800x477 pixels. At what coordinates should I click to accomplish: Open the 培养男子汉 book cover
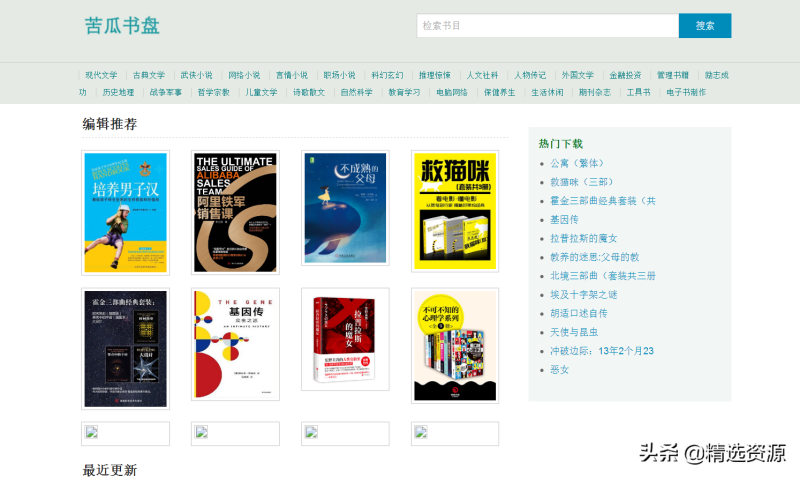[126, 213]
